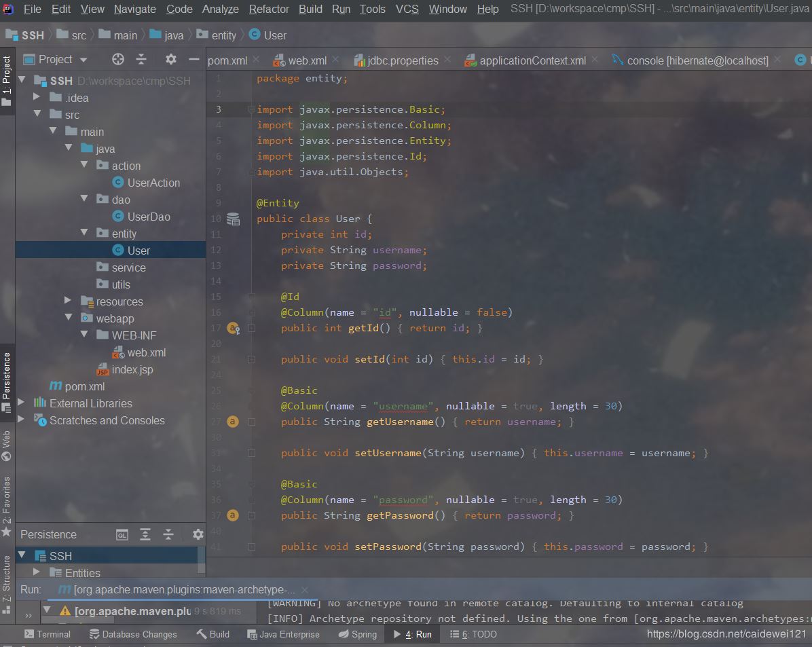This screenshot has width=812, height=647.
Task: Open the Project panel settings gear
Action: [x=171, y=59]
